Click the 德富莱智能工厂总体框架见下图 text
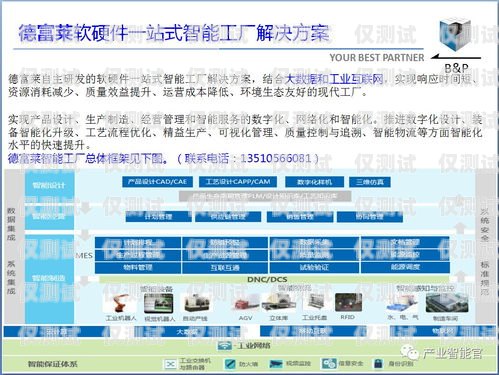 88,158
